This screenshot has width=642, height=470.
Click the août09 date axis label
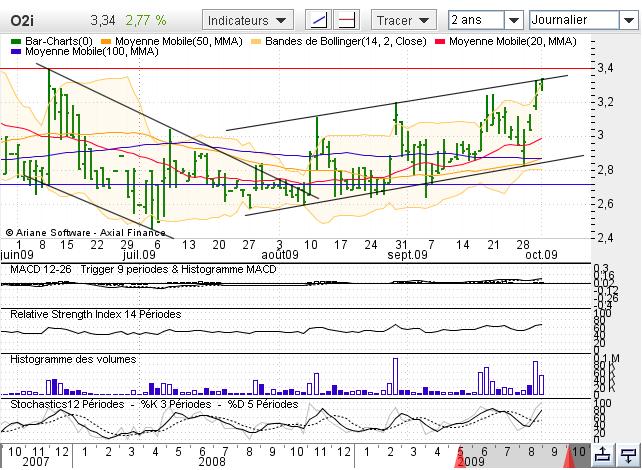point(280,255)
